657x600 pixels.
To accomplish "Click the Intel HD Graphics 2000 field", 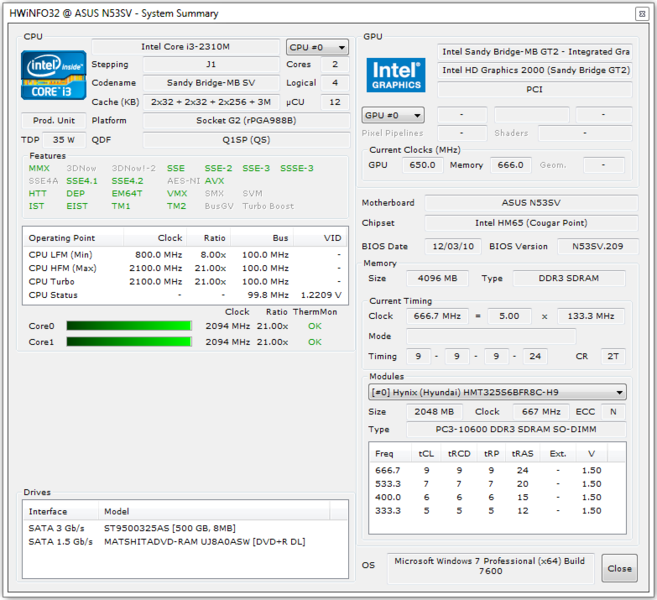I will click(x=535, y=70).
